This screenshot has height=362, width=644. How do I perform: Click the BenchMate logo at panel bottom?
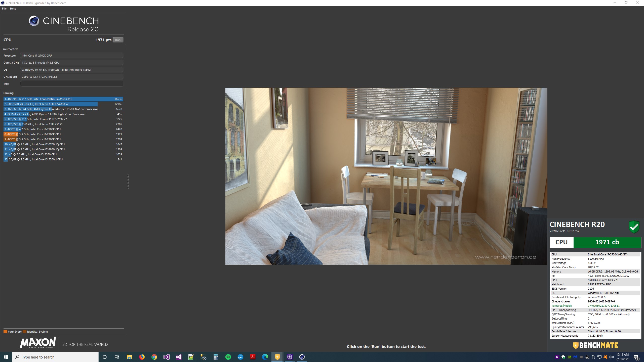(595, 345)
